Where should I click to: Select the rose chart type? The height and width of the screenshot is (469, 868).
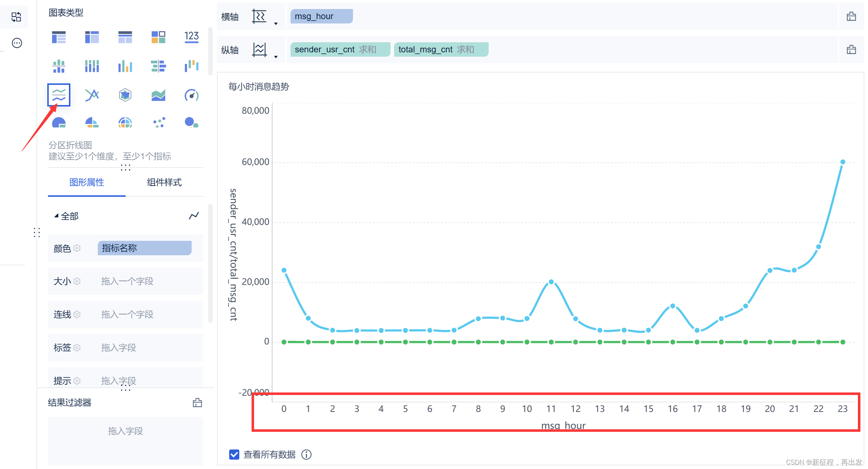(x=92, y=123)
